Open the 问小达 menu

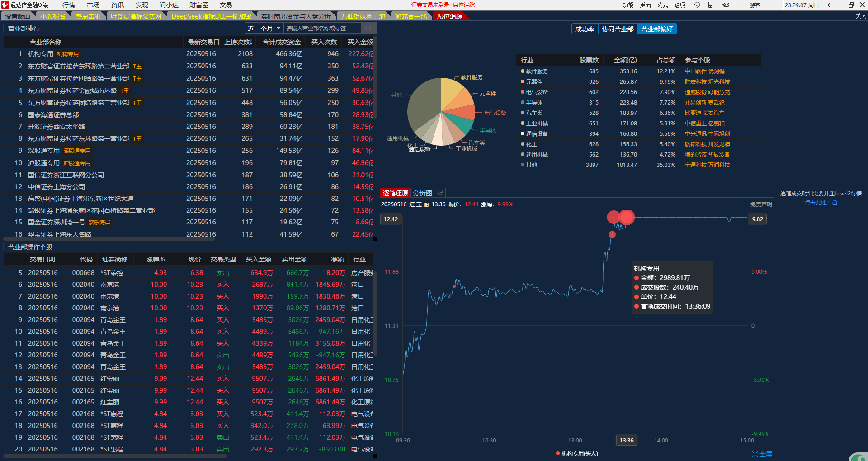pyautogui.click(x=169, y=5)
